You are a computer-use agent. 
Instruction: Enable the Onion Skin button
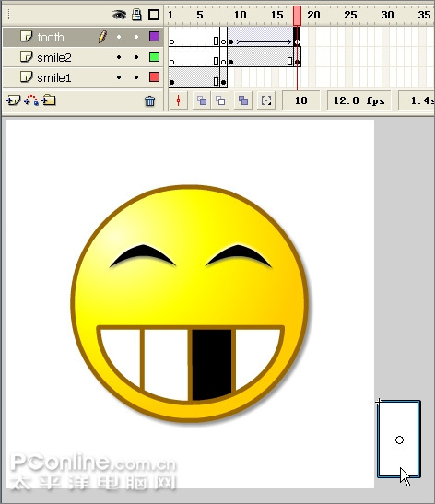tap(201, 100)
